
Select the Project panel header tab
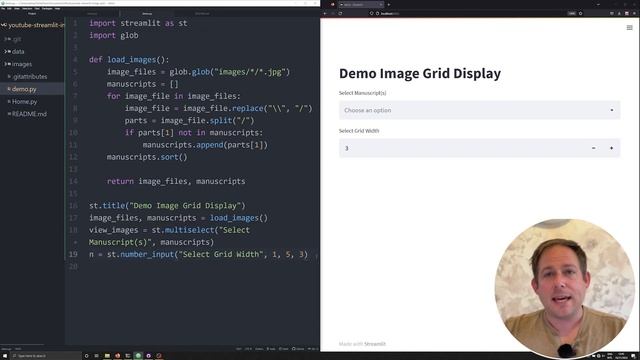[32, 13]
